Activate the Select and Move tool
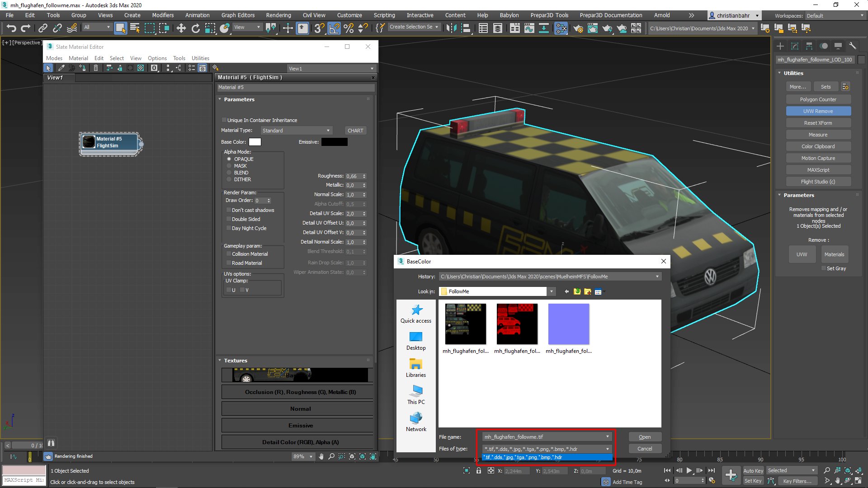This screenshot has height=488, width=868. click(181, 28)
